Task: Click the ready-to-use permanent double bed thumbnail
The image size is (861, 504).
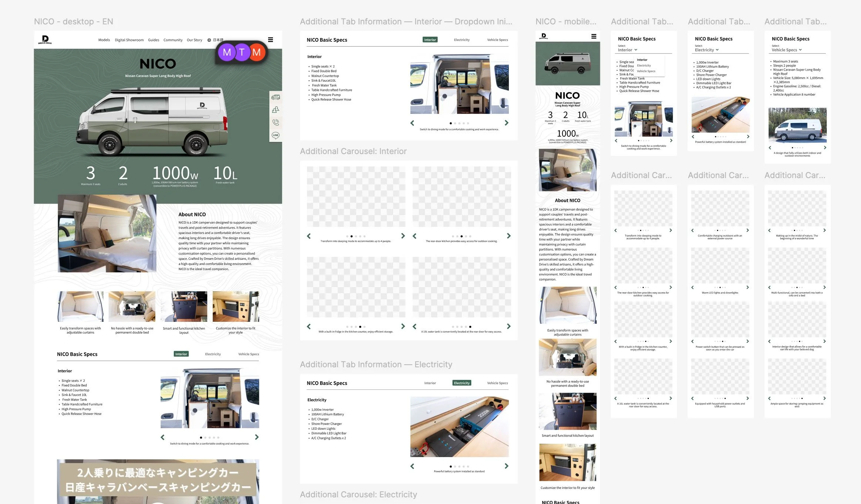Action: pos(132,306)
